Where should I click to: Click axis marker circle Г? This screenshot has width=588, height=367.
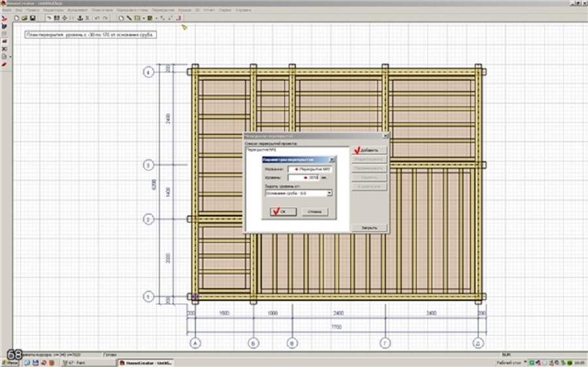click(385, 343)
